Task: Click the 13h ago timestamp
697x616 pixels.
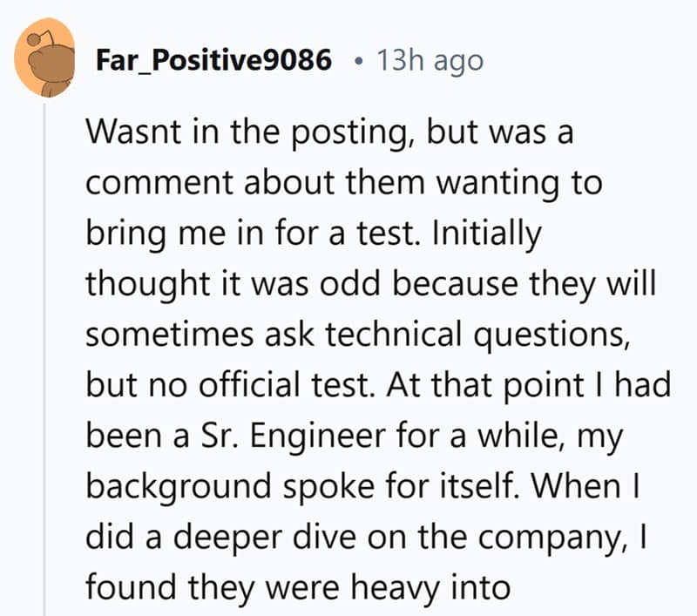Action: tap(430, 60)
